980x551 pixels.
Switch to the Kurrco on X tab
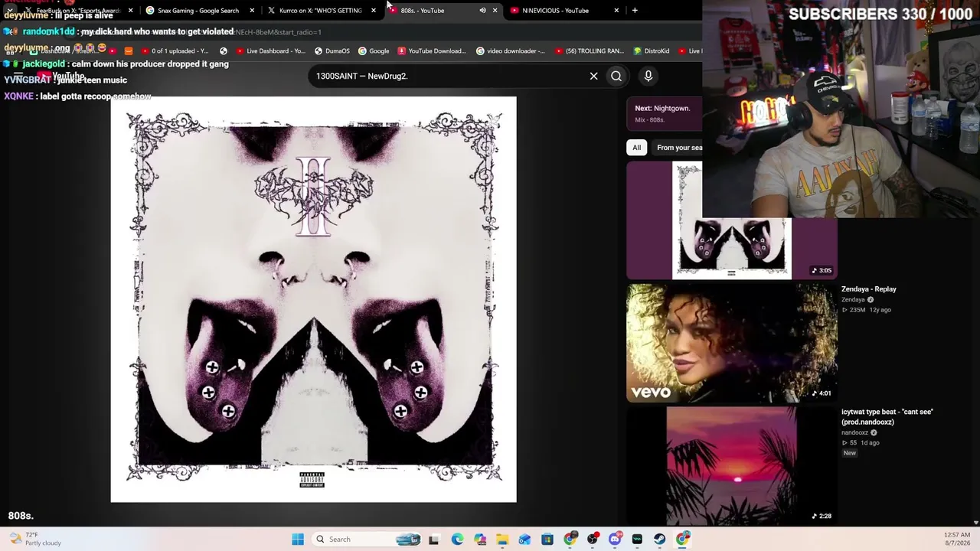[320, 11]
